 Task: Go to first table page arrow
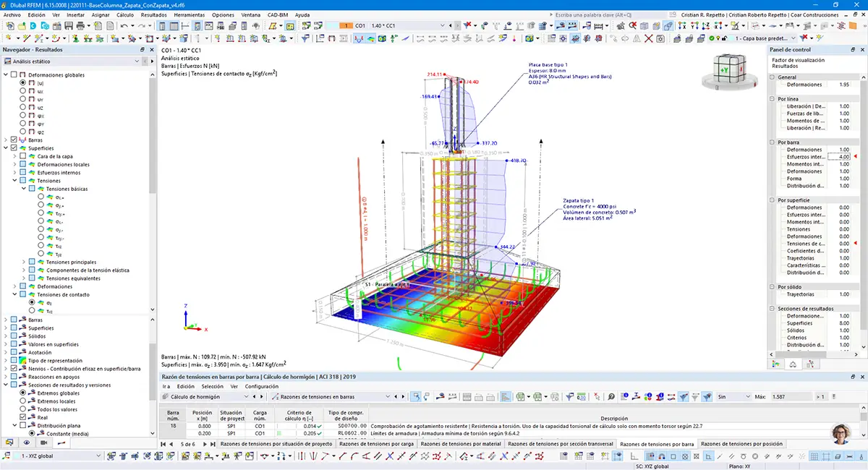click(x=163, y=443)
